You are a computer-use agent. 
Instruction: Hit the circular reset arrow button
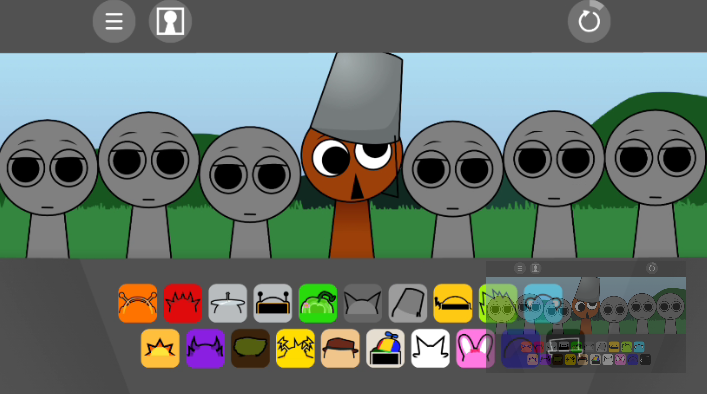589,21
